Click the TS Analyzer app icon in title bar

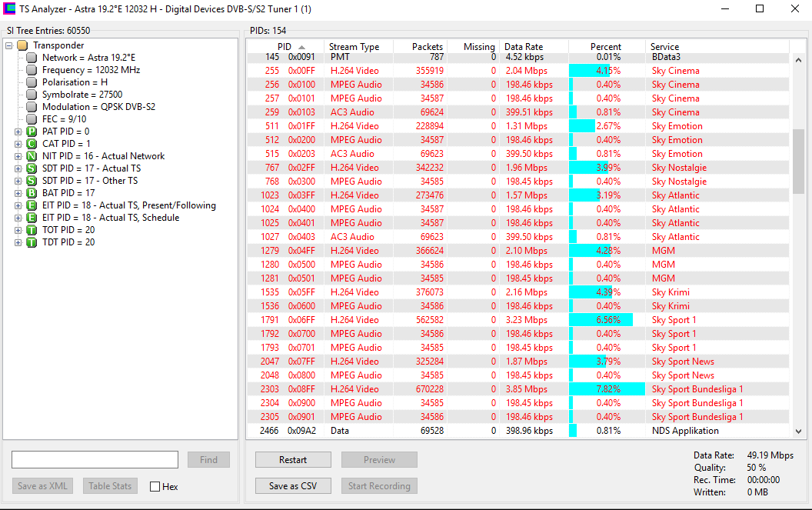[x=9, y=8]
